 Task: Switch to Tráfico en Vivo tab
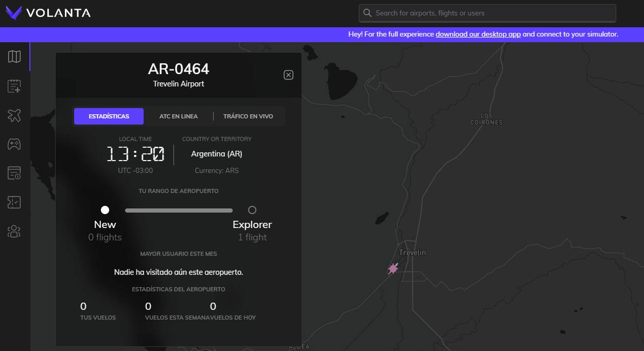(x=248, y=116)
